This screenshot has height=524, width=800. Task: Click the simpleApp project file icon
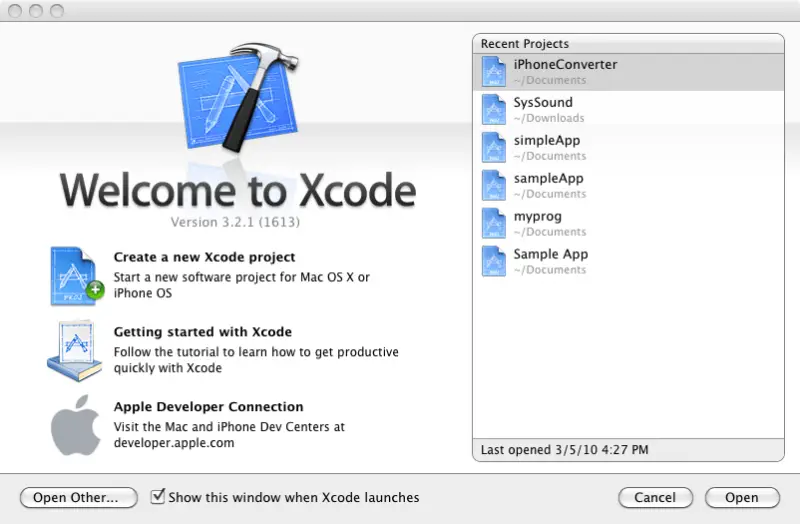pyautogui.click(x=495, y=147)
